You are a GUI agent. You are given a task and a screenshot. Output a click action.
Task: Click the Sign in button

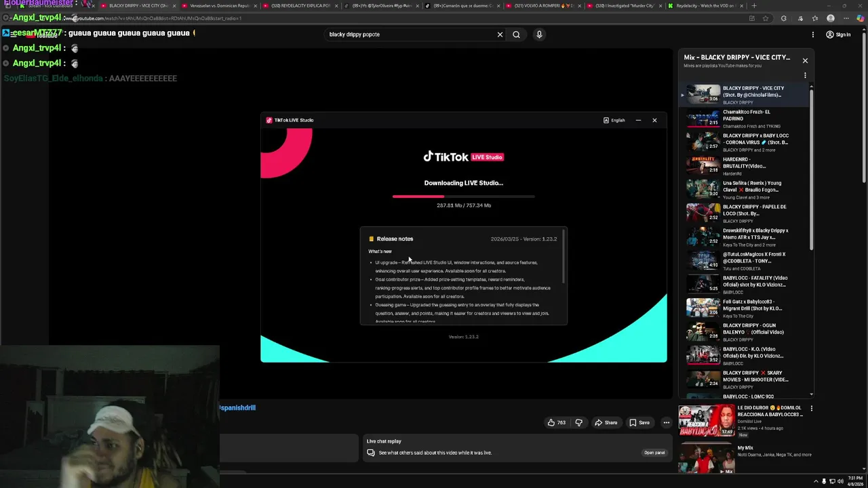point(838,35)
